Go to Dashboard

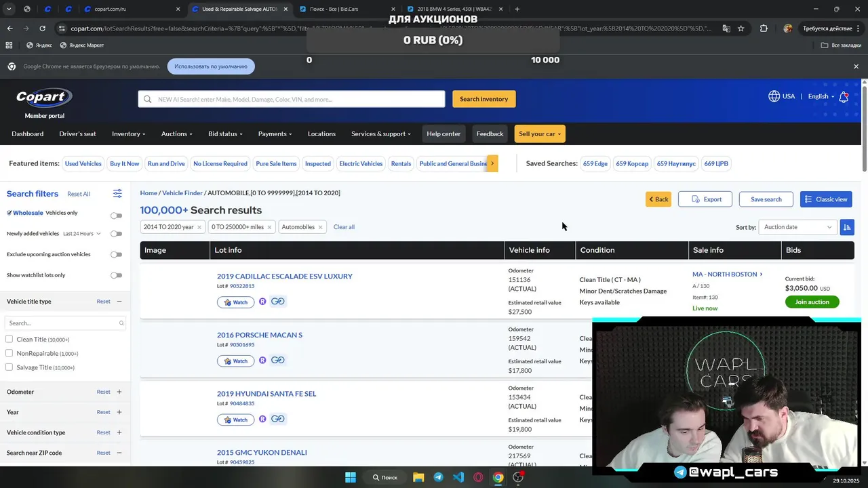pos(27,134)
